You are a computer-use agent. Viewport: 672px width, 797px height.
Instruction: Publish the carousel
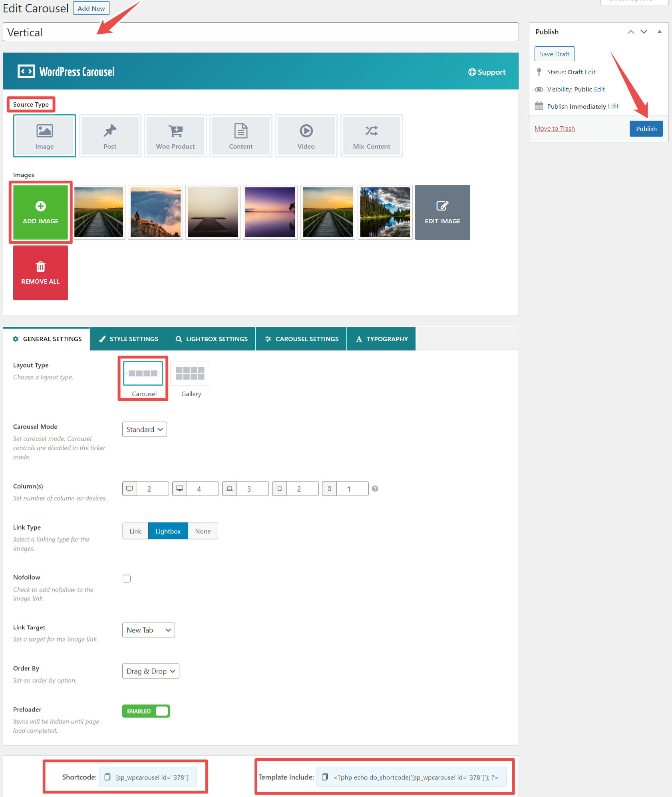(x=646, y=128)
